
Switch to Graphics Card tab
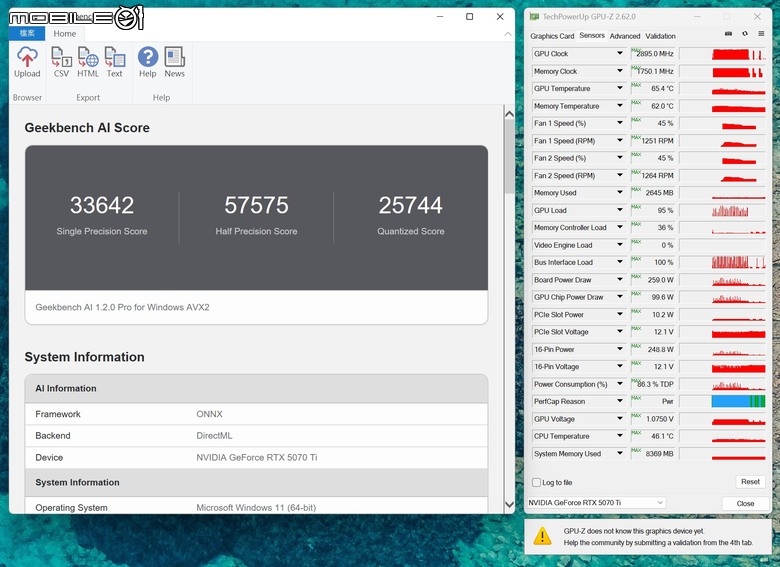(x=552, y=36)
